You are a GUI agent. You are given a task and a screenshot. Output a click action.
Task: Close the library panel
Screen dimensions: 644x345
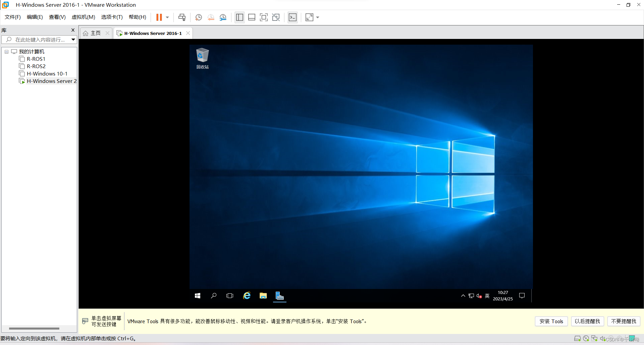point(73,30)
